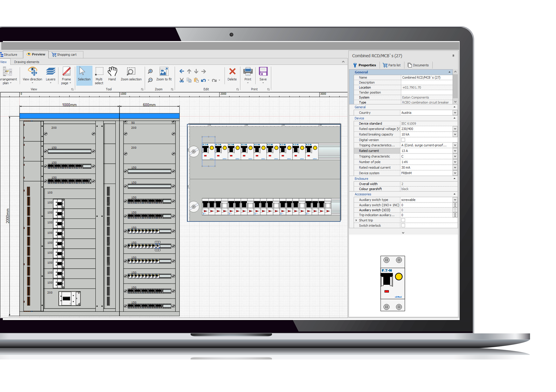Screen dimensions: 556x392
Task: Check the Switch interlock box
Action: [403, 226]
